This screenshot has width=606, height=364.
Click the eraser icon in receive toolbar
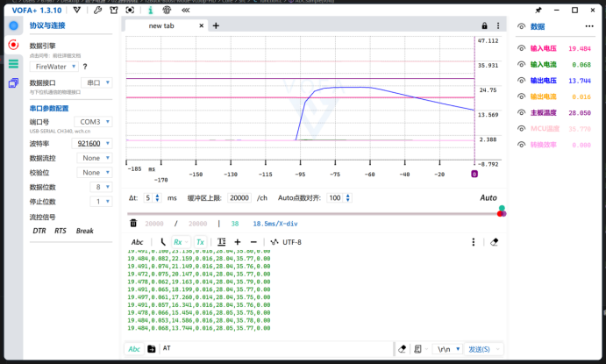tap(494, 242)
